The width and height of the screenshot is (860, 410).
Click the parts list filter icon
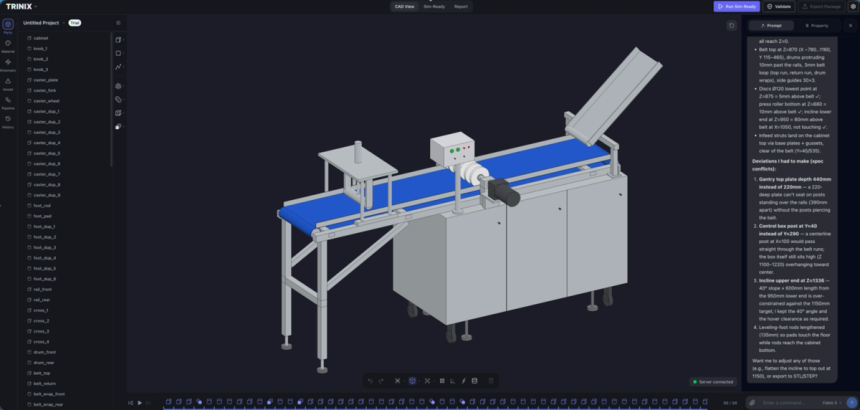pos(118,23)
